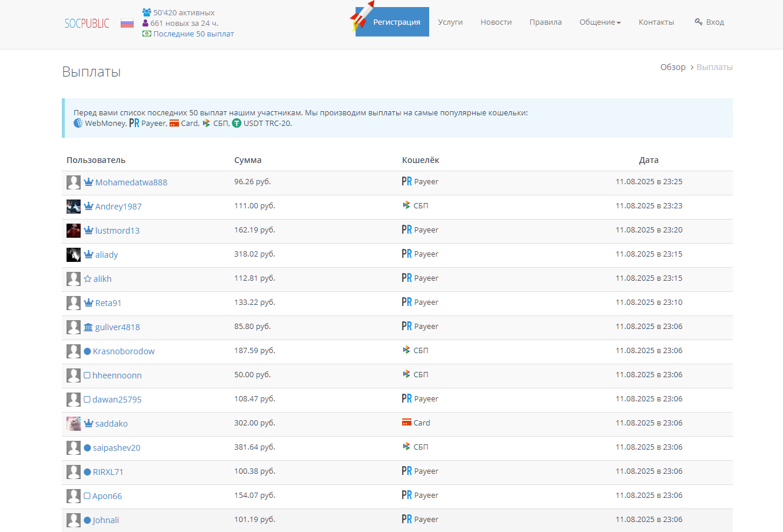Click the crown icon beside Mohamedatwa888
The height and width of the screenshot is (532, 783).
coord(88,182)
